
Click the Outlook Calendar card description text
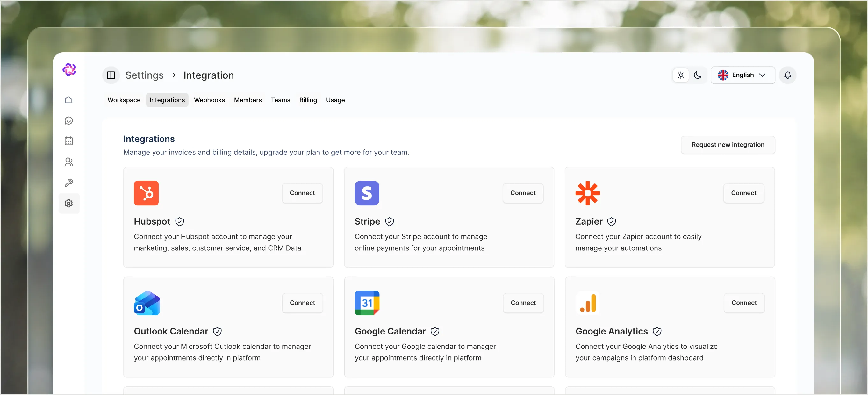pyautogui.click(x=222, y=352)
